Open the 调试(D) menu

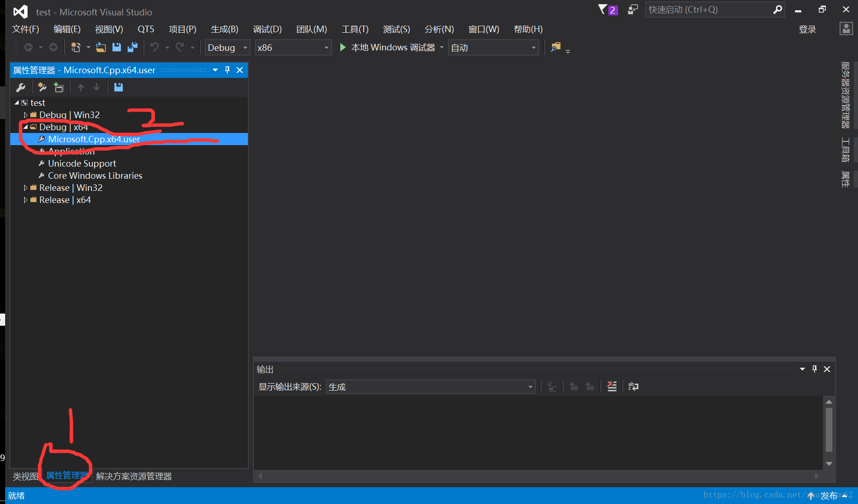coord(267,29)
